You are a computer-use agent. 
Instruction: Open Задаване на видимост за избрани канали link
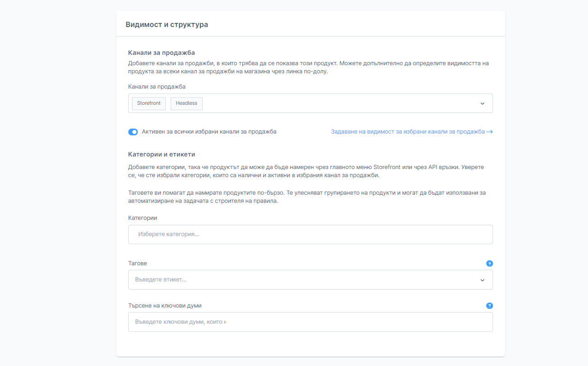click(407, 132)
